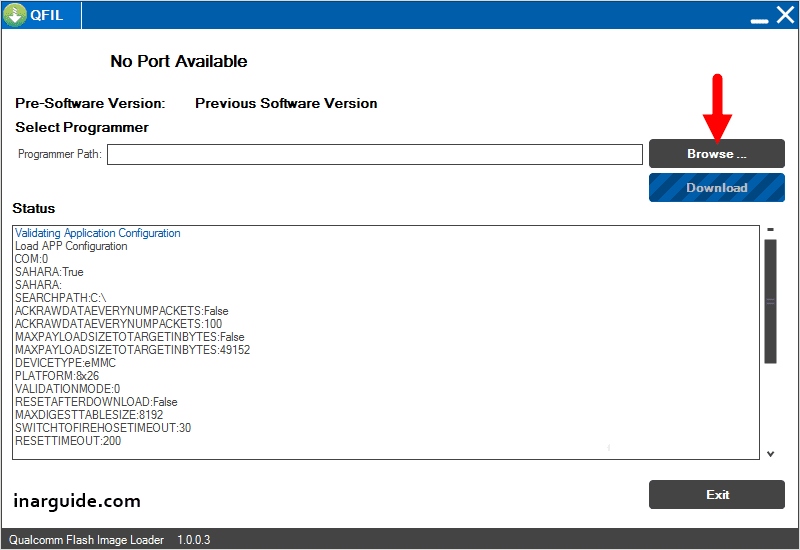Click the QFIL green download logo icon
This screenshot has height=550, width=800.
(15, 15)
